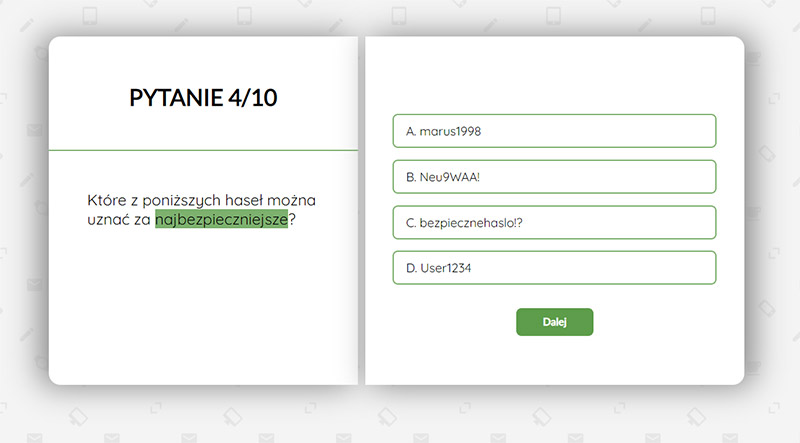Choose answer B Neu9WAA!

[554, 177]
